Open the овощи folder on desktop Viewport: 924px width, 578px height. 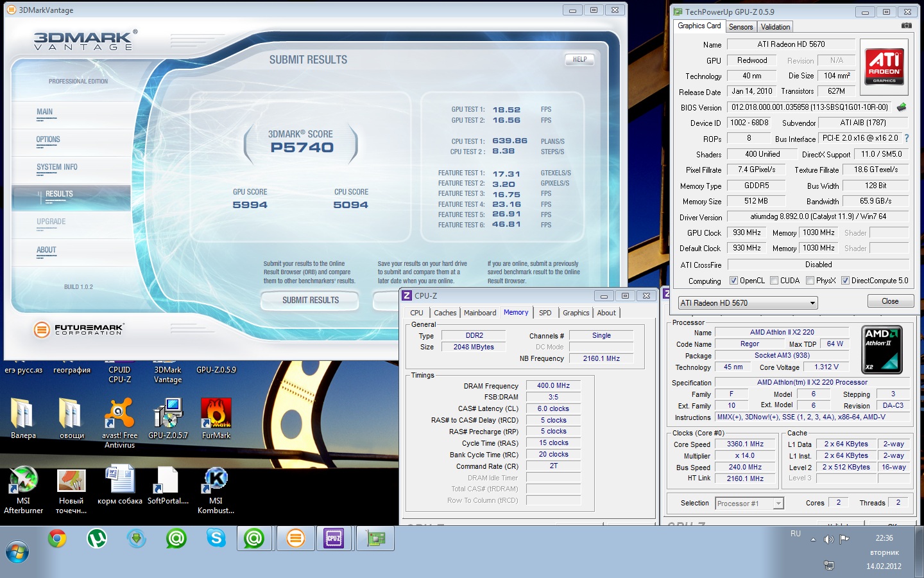coord(71,417)
